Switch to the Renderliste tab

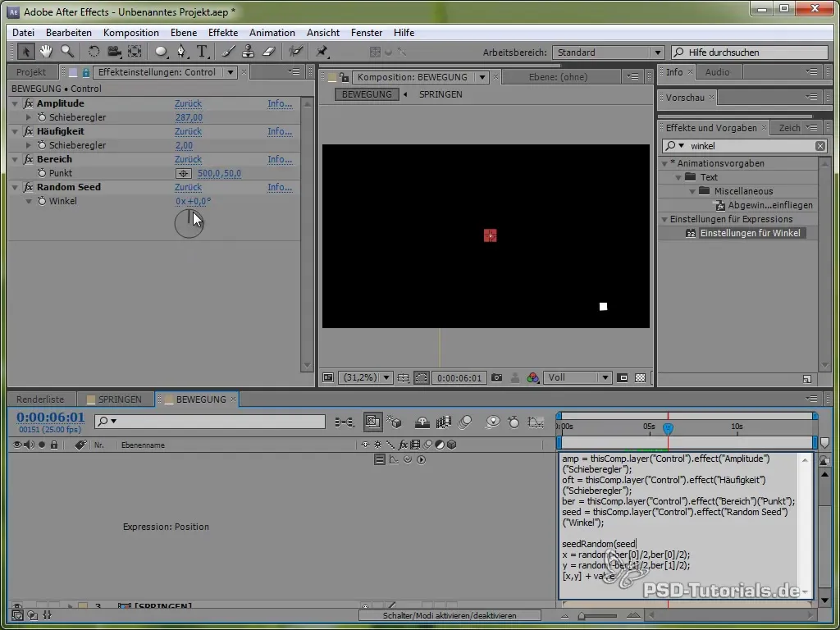click(40, 399)
